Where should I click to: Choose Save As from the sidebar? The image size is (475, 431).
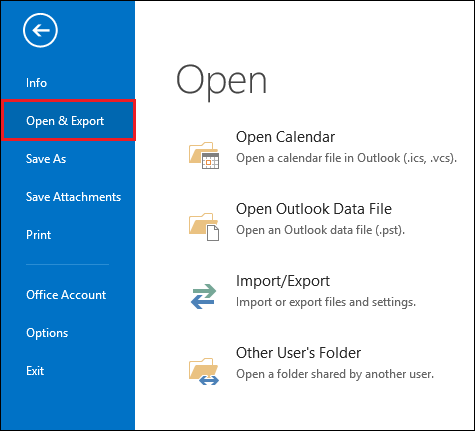[46, 159]
